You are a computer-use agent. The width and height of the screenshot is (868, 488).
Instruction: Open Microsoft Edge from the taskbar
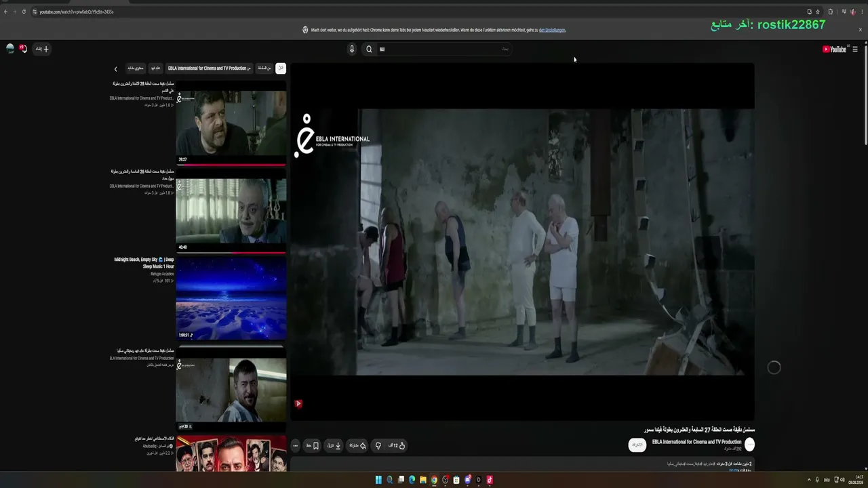pyautogui.click(x=412, y=480)
